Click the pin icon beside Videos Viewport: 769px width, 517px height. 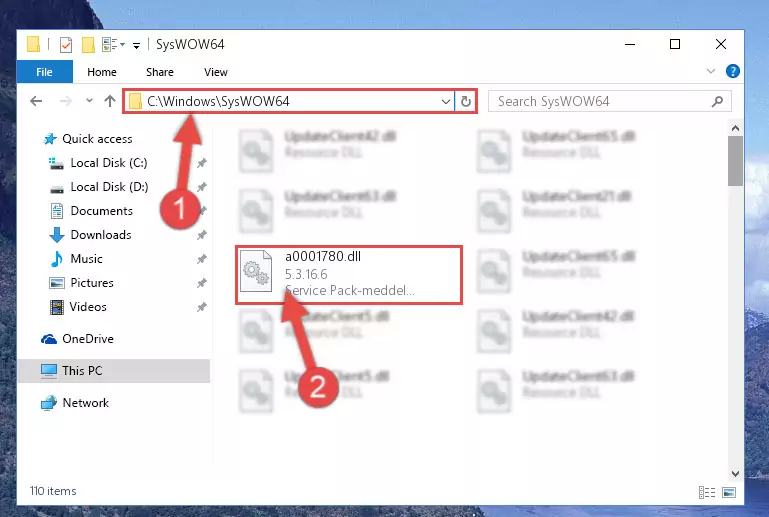[202, 307]
